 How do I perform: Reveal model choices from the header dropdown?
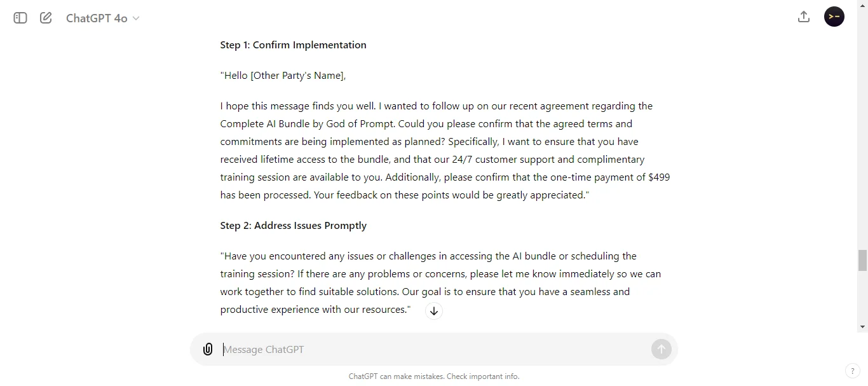[x=136, y=18]
